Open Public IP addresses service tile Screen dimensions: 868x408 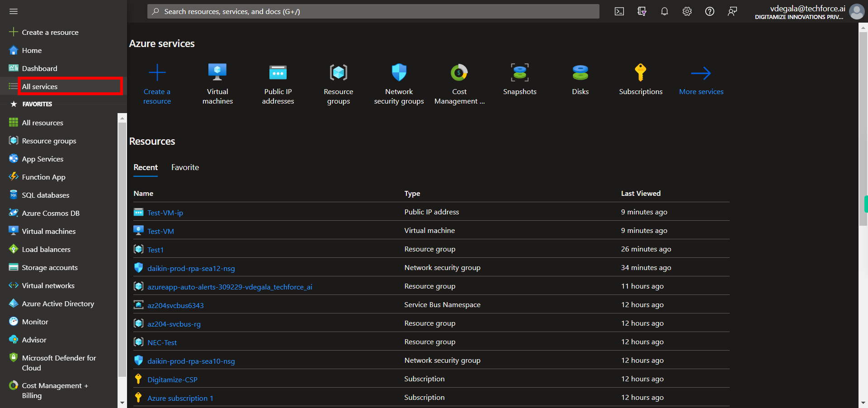(x=278, y=85)
